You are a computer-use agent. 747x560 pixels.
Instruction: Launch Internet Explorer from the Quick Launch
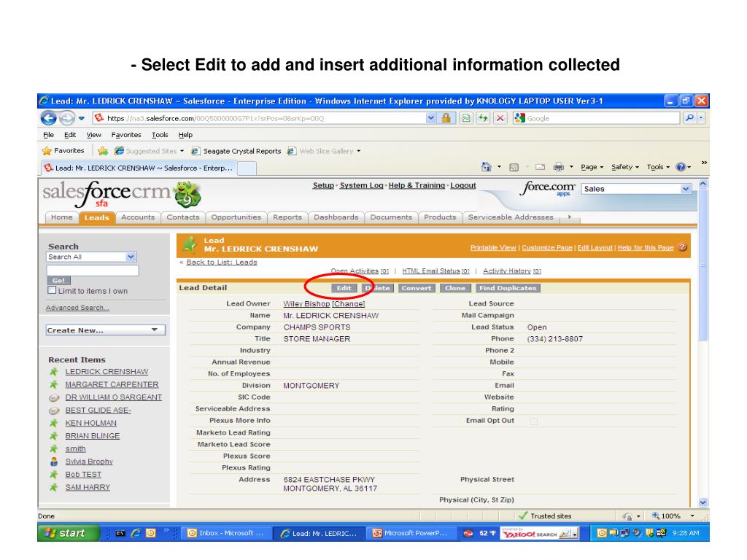pyautogui.click(x=136, y=533)
